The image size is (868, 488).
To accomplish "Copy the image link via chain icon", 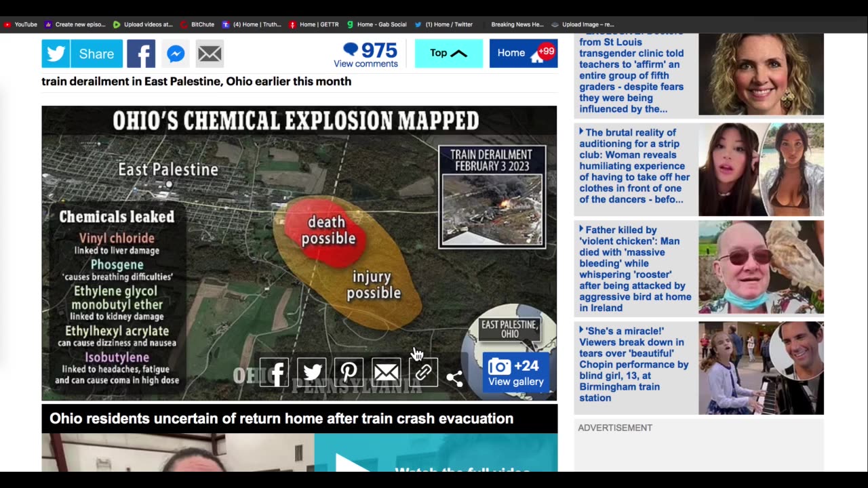I will 423,372.
